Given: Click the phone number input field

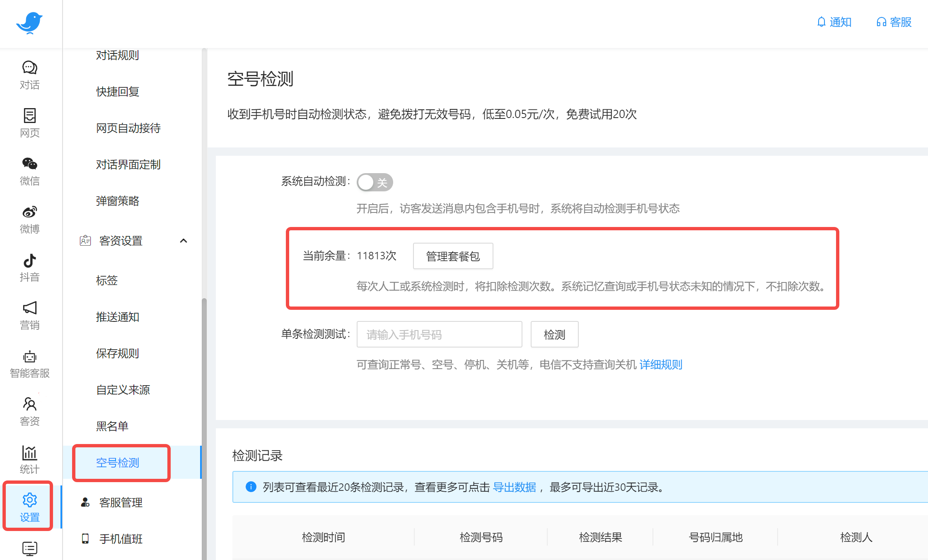Looking at the screenshot, I should tap(439, 334).
